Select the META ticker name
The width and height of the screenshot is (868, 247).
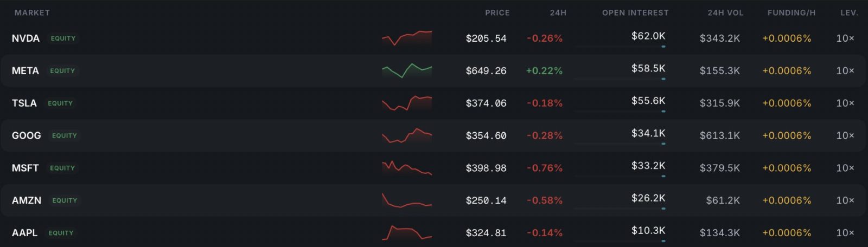25,70
